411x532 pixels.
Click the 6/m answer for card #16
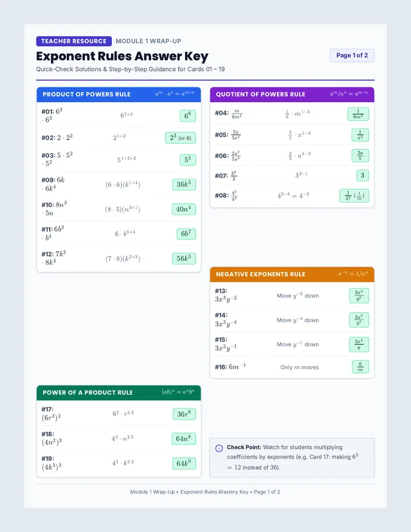[x=360, y=367]
